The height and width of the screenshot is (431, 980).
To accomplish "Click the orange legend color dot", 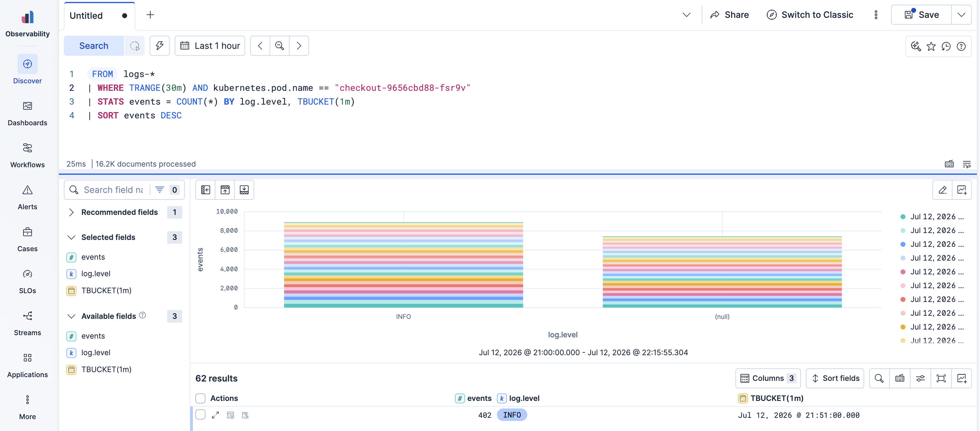I will pos(903,327).
